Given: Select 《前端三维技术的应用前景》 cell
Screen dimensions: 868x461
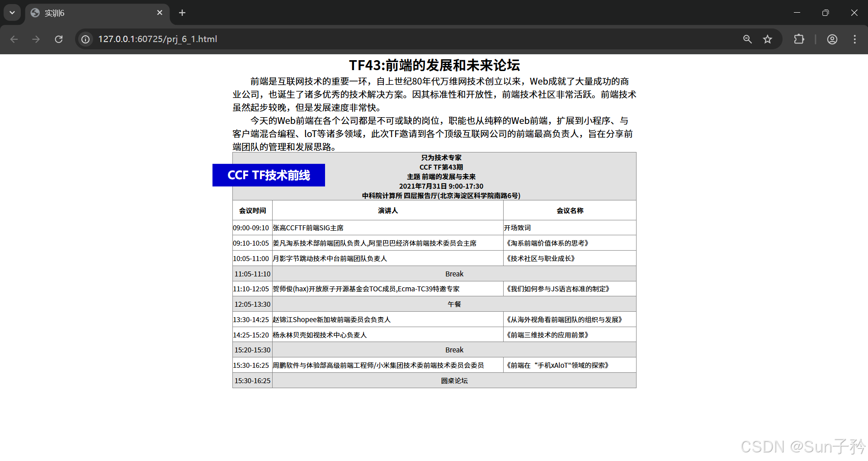Looking at the screenshot, I should pyautogui.click(x=570, y=335).
